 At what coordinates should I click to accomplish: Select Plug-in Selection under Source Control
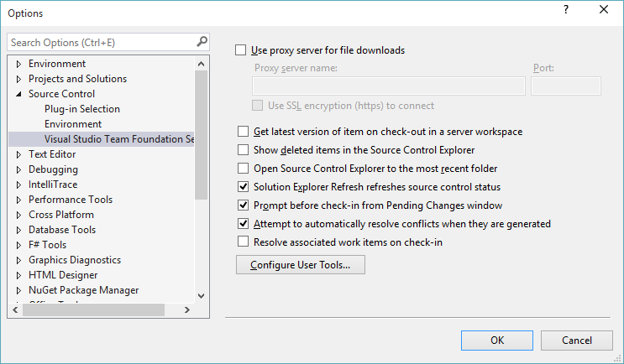(81, 109)
